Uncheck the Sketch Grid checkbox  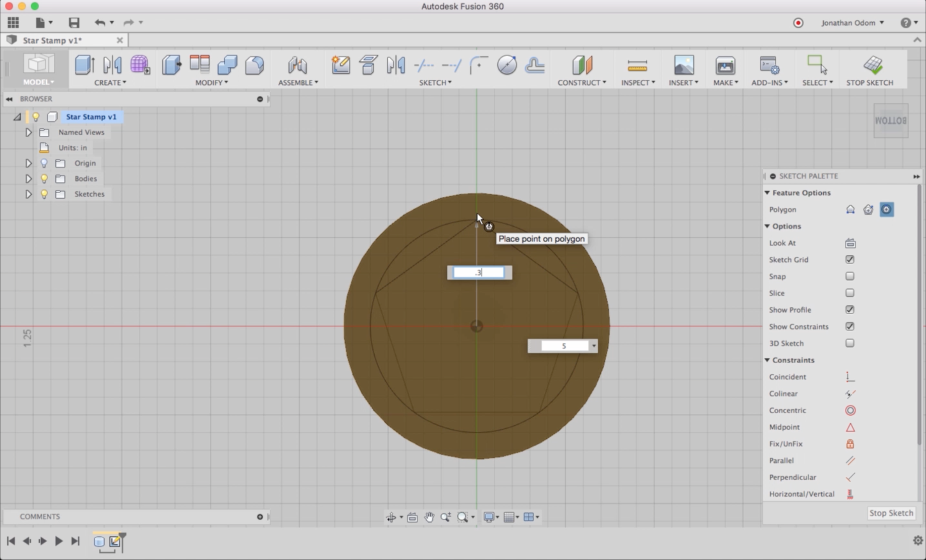click(x=850, y=259)
